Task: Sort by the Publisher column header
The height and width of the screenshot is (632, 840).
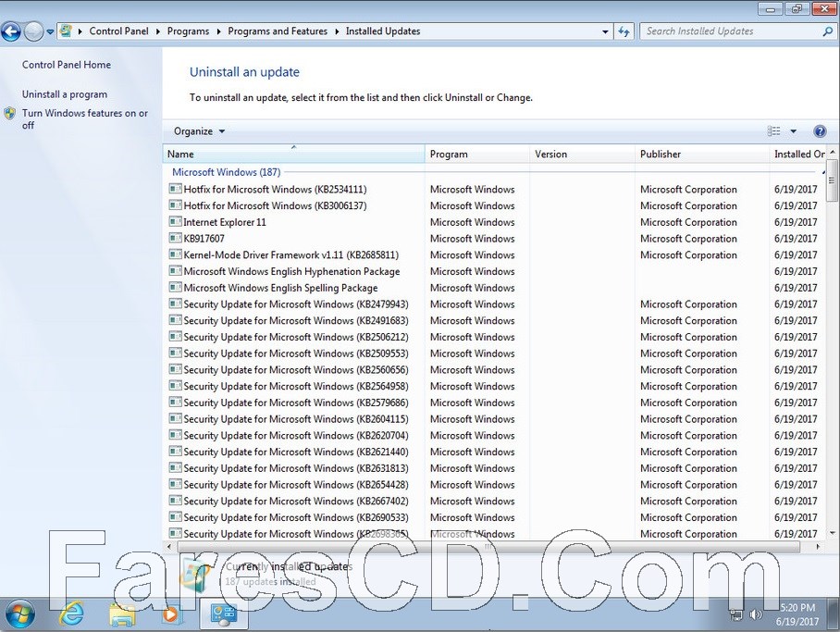Action: [x=702, y=155]
